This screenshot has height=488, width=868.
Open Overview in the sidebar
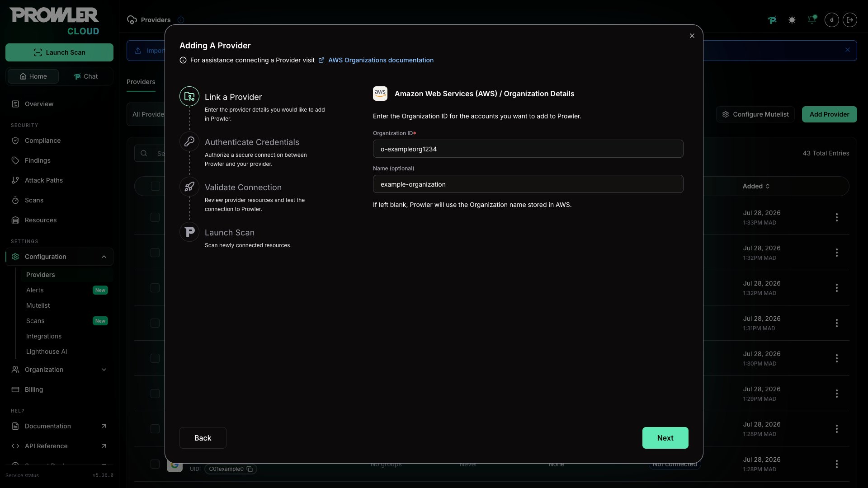click(39, 104)
